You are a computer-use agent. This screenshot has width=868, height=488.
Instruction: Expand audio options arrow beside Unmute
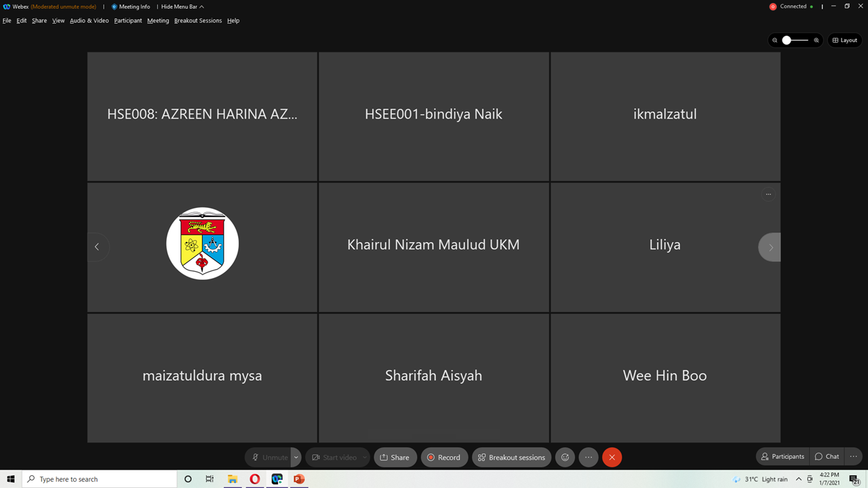click(296, 457)
